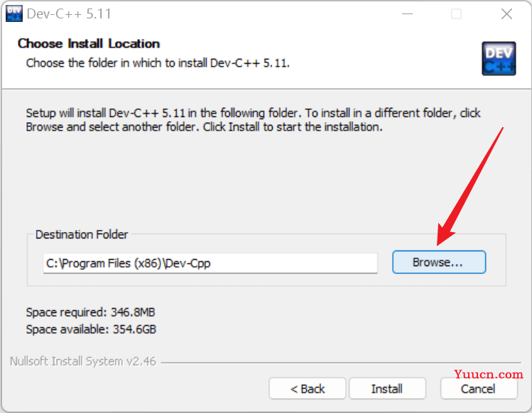Click the red arrow pointing to Browse
The height and width of the screenshot is (413, 532).
coord(470,187)
